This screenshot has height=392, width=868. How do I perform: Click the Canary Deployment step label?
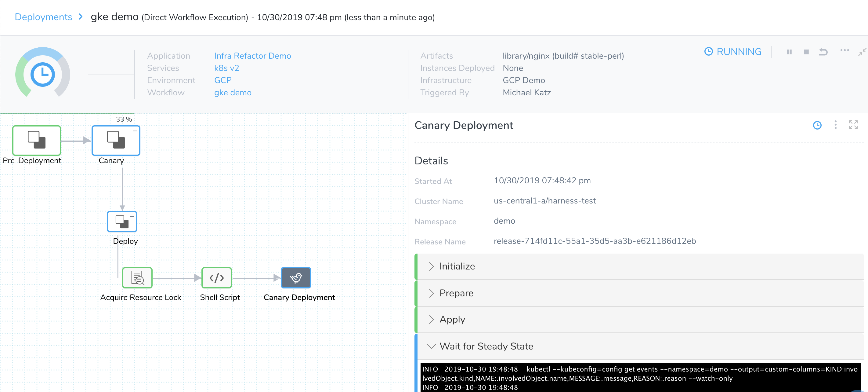(x=299, y=297)
